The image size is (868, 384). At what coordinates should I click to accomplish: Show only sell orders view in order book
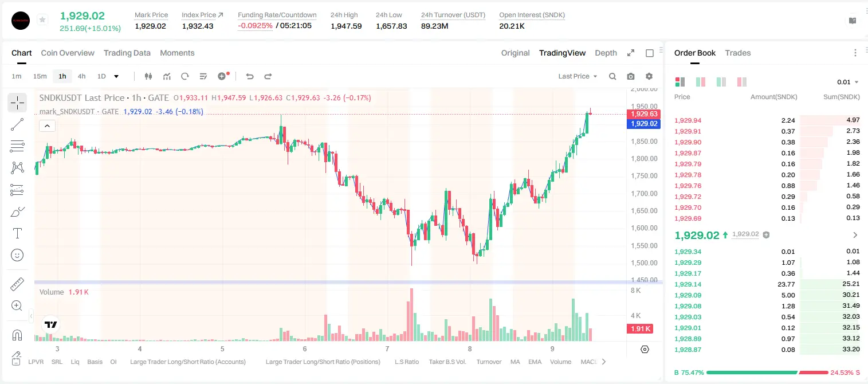(x=742, y=82)
